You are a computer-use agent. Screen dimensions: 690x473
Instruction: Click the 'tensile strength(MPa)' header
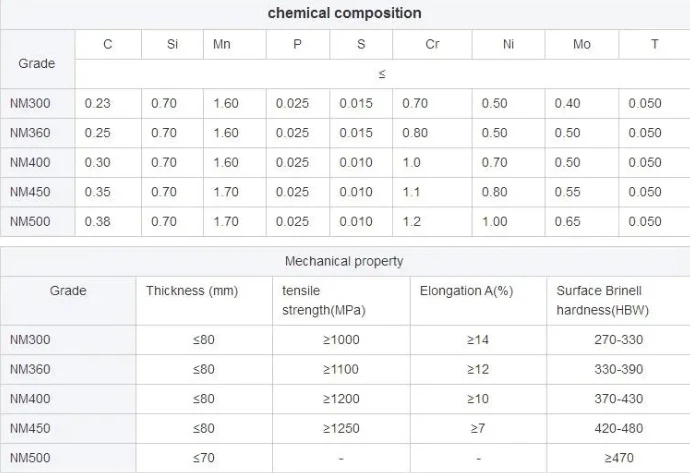coord(324,301)
